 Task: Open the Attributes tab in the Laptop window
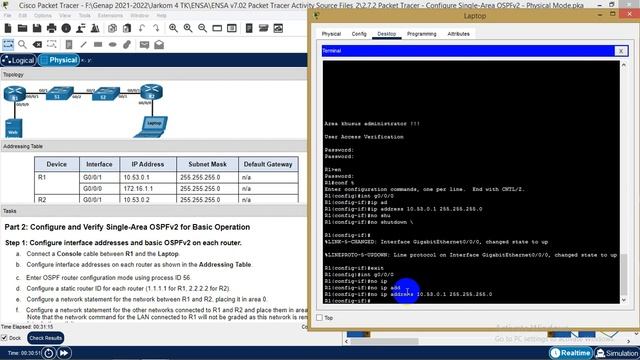pyautogui.click(x=458, y=34)
